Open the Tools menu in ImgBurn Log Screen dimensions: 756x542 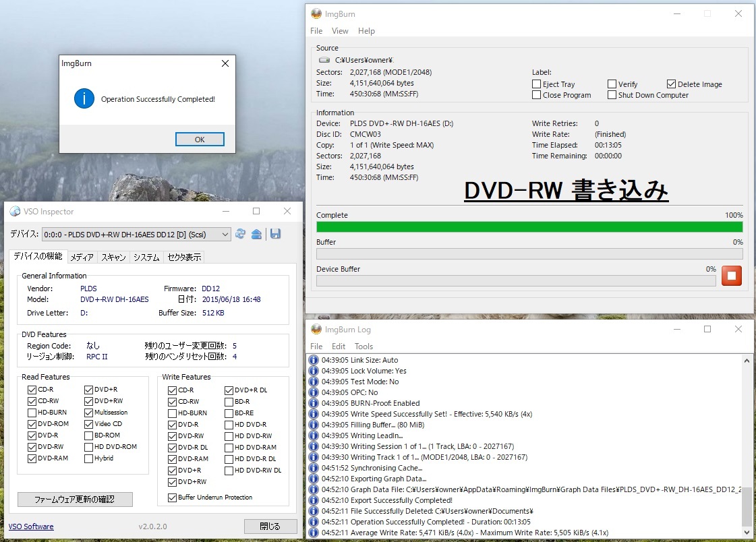click(364, 346)
